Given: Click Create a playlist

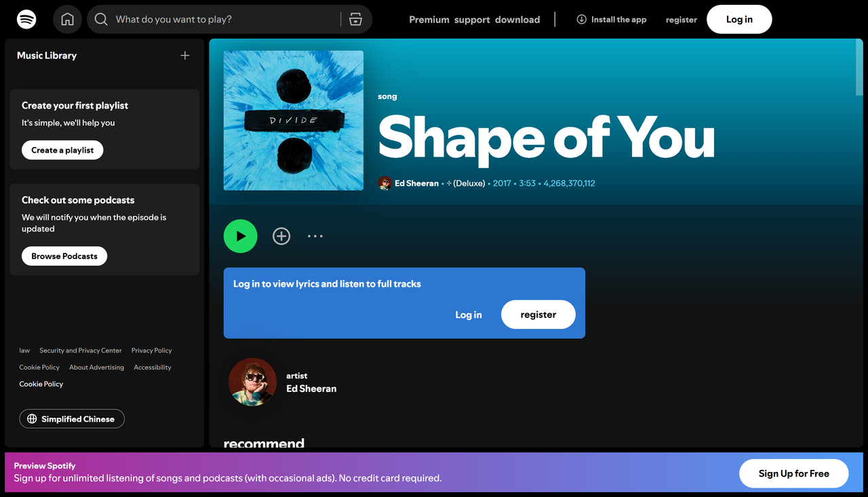Looking at the screenshot, I should tap(62, 149).
